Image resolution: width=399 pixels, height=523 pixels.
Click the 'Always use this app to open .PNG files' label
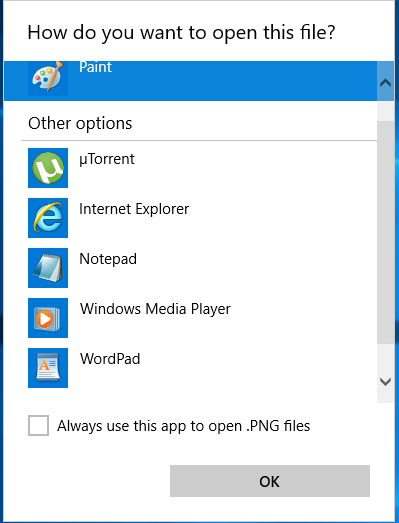click(x=183, y=426)
